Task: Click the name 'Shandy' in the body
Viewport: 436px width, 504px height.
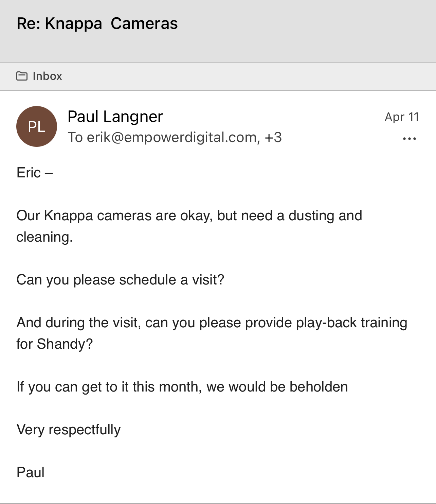Action: 65,344
